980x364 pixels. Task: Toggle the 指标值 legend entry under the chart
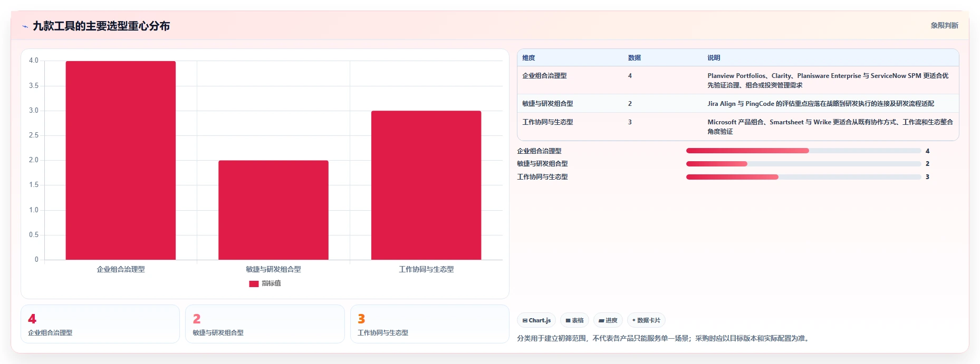pyautogui.click(x=265, y=283)
